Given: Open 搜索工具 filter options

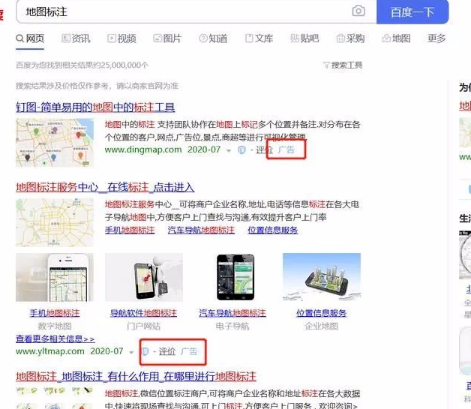Looking at the screenshot, I should click(343, 65).
